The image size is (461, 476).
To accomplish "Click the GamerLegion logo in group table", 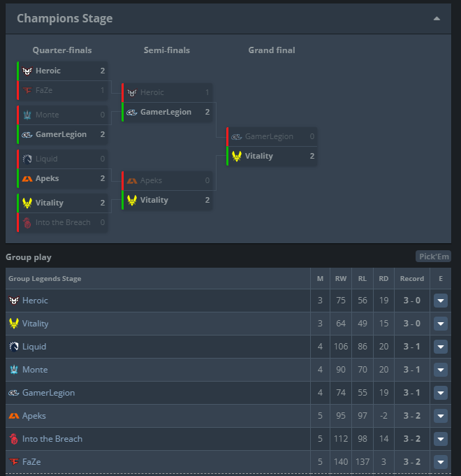I will (x=14, y=393).
